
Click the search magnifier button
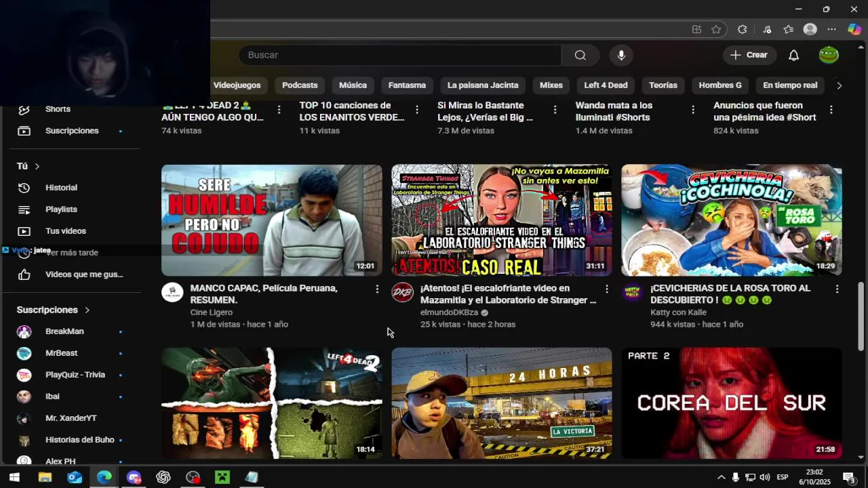coord(580,55)
